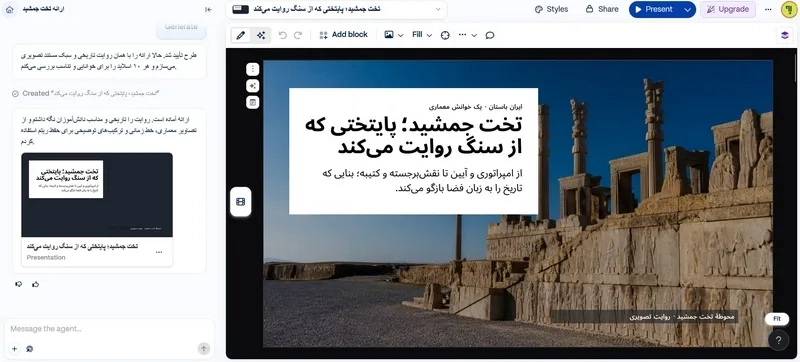Open the comment bubble icon
Screen dimensions: 800x362
[490, 35]
